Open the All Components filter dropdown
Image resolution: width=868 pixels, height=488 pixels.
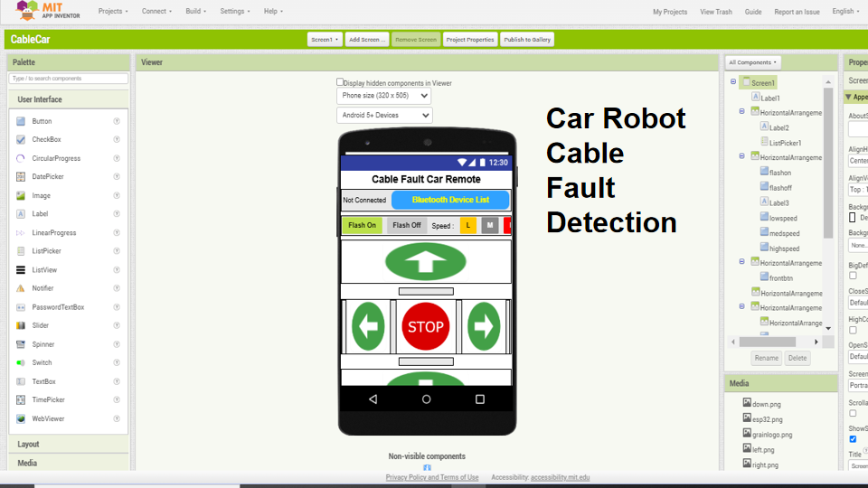(x=753, y=62)
